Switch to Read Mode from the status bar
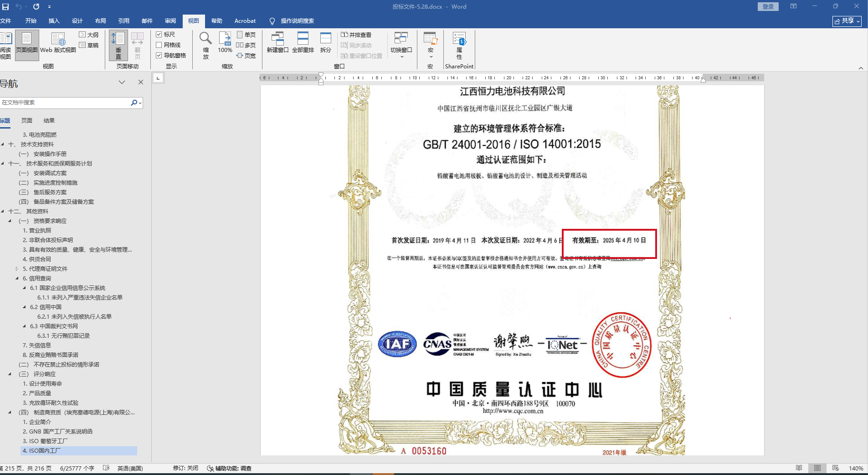Viewport: 868px width, 475px height. tap(799, 468)
